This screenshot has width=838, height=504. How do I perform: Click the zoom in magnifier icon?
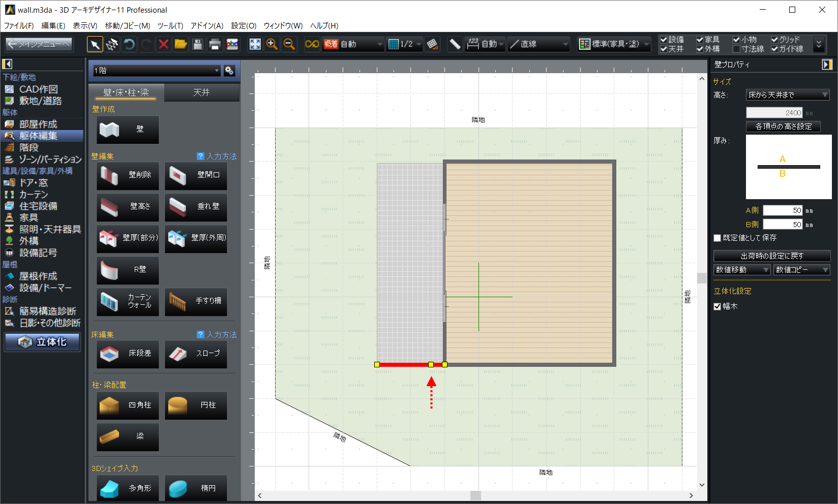click(272, 45)
